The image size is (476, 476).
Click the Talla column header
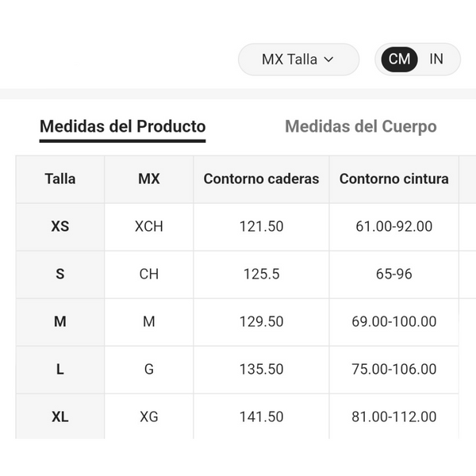click(x=60, y=179)
